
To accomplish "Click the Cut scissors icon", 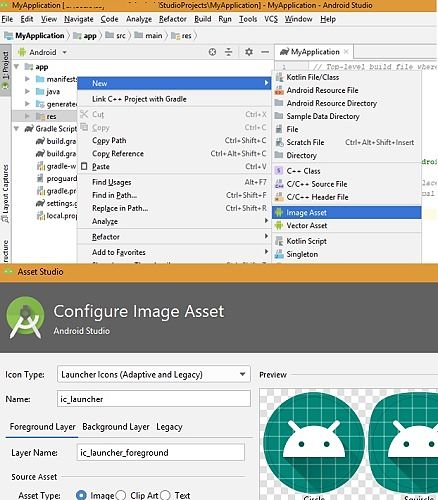I will point(84,114).
